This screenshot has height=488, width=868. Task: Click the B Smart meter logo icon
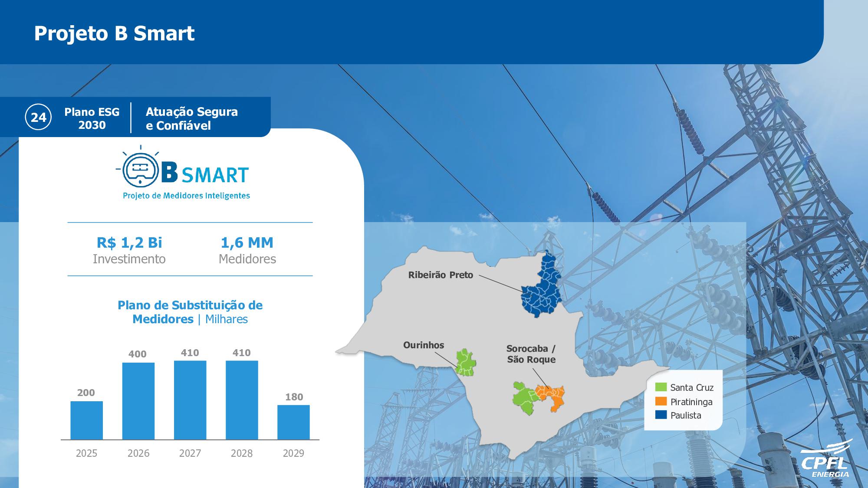pos(140,170)
